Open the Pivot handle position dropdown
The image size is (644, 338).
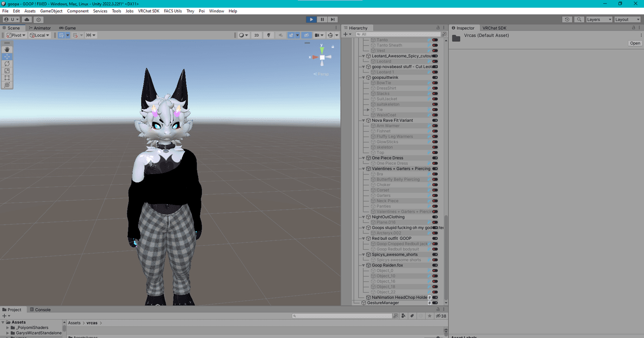pos(17,35)
